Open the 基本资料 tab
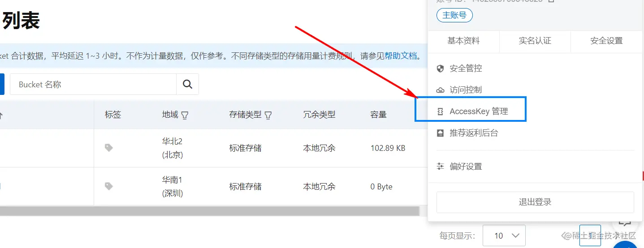Image resolution: width=644 pixels, height=248 pixels. (463, 41)
